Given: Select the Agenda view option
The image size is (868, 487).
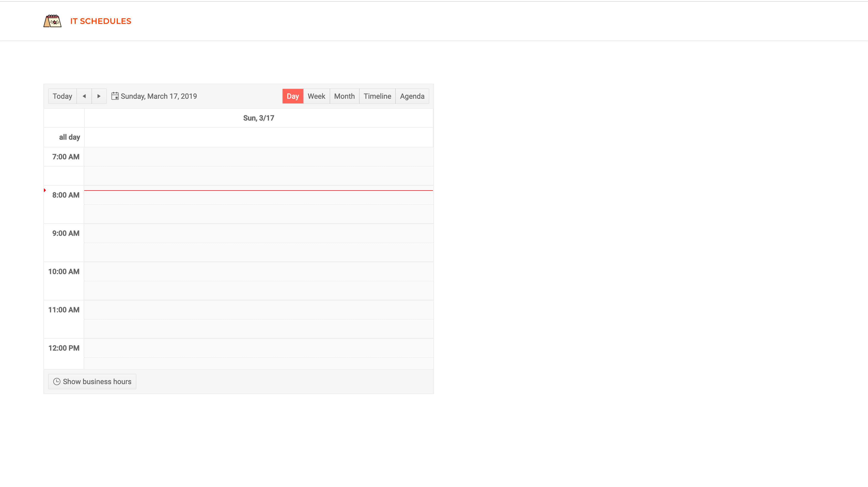Looking at the screenshot, I should pos(412,96).
